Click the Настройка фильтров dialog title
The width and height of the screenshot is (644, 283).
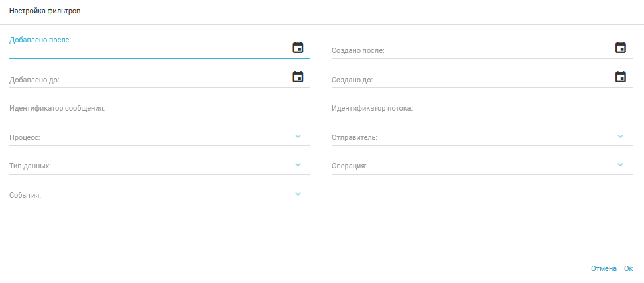pos(45,11)
